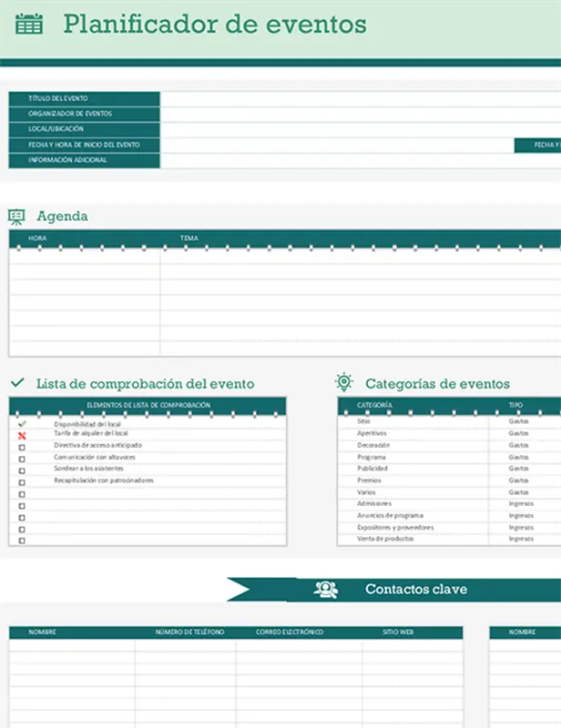
Task: Toggle the Recapitulación con patrocinadores checkbox
Action: (22, 482)
